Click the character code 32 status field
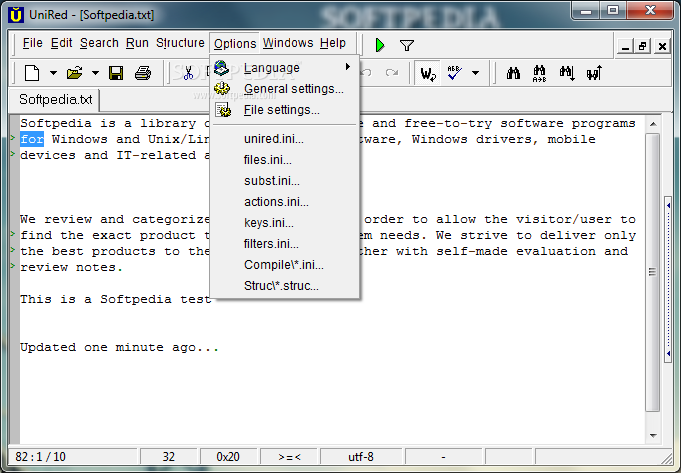The width and height of the screenshot is (681, 473). pos(169,457)
